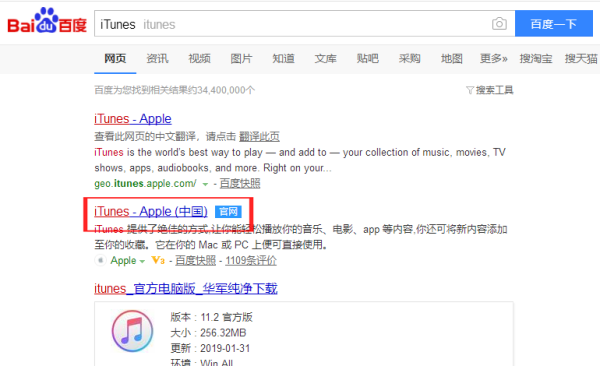Image resolution: width=600 pixels, height=366 pixels.
Task: Open the 文库 tab
Action: coord(326,59)
